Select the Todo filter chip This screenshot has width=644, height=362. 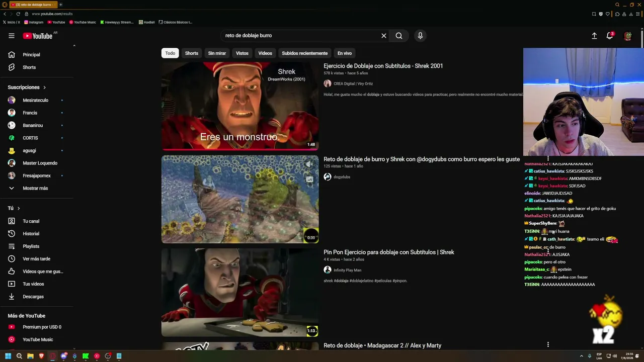pyautogui.click(x=170, y=53)
